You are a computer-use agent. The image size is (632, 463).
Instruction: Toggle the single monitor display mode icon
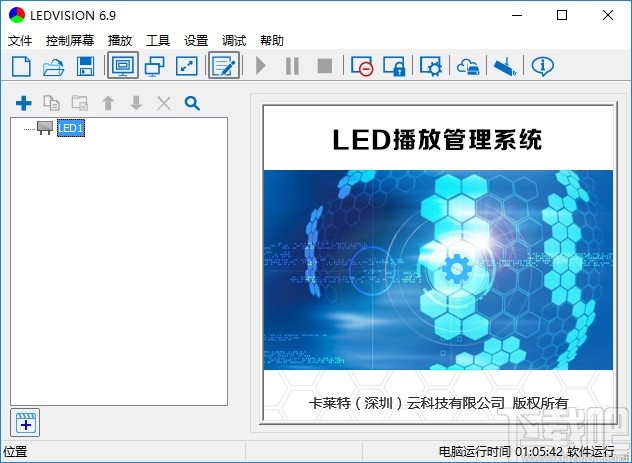click(123, 65)
